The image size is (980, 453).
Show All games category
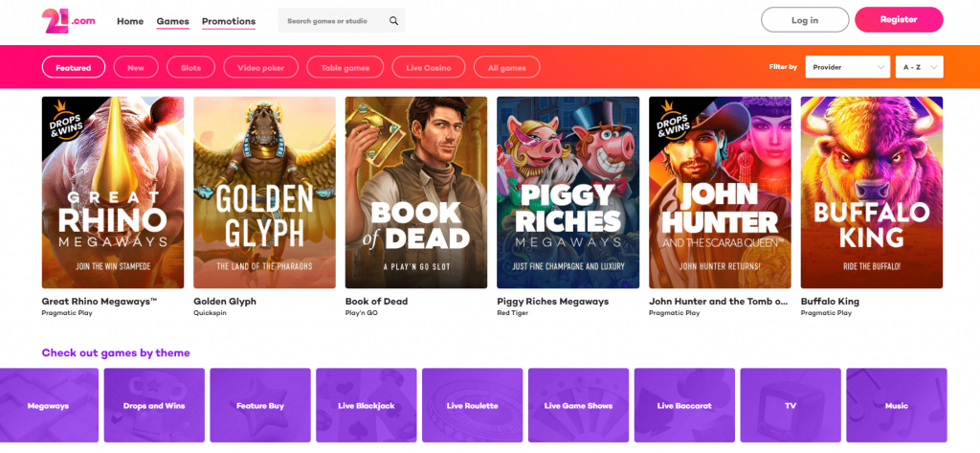click(507, 68)
